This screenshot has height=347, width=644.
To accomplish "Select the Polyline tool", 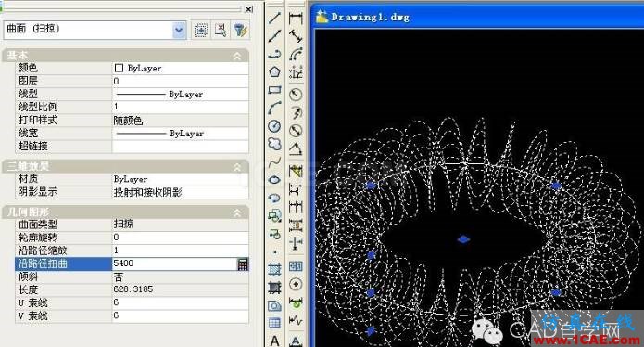I will 274,54.
